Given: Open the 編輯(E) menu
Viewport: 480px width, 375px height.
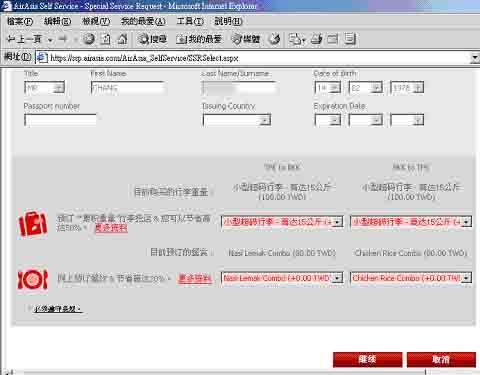Looking at the screenshot, I should tap(57, 22).
